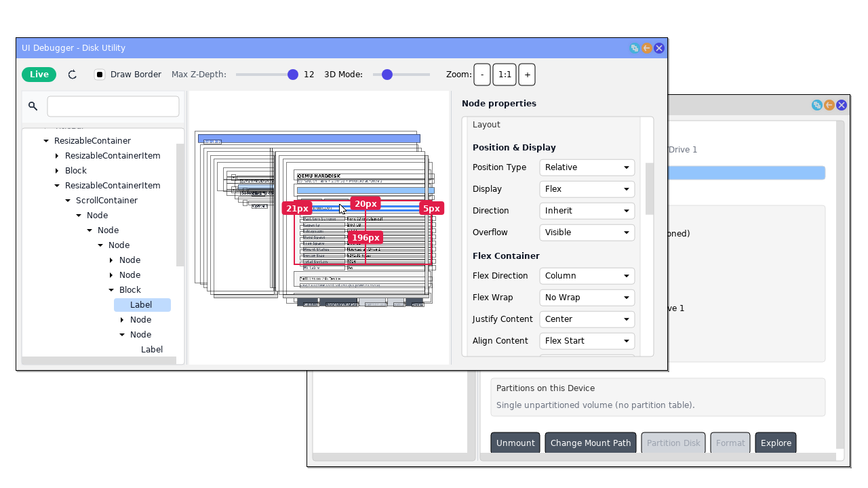Click the Position & Display heading
868x488 pixels.
(514, 148)
